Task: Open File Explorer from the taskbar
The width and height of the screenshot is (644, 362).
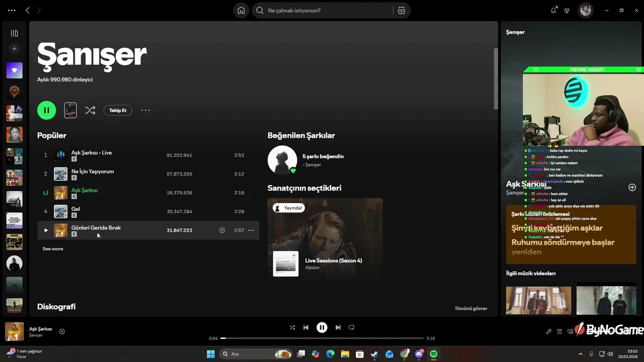Action: coord(345,354)
